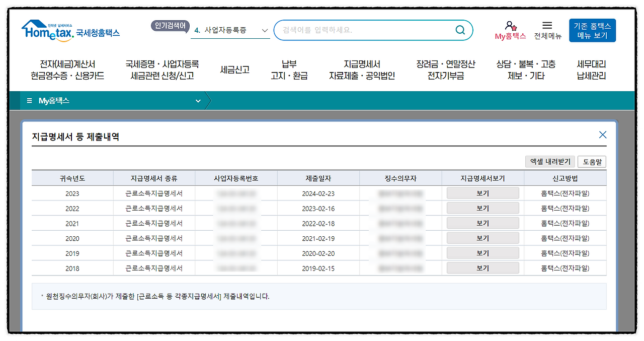
Task: Click 보기 button for 2020 row
Action: click(482, 238)
